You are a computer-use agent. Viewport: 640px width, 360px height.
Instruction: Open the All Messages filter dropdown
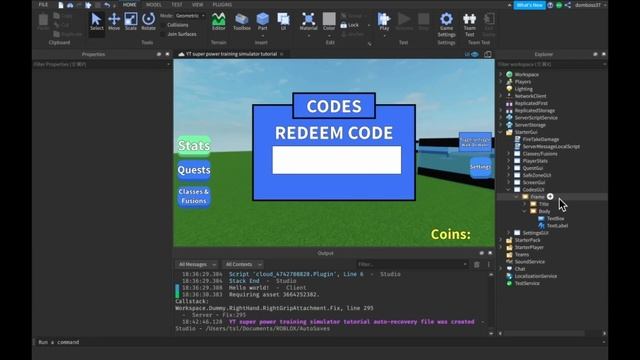[197, 264]
